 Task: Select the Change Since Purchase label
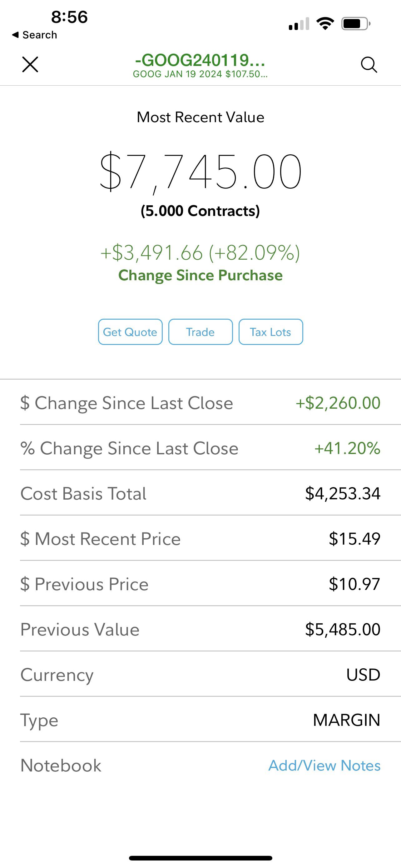pyautogui.click(x=200, y=275)
